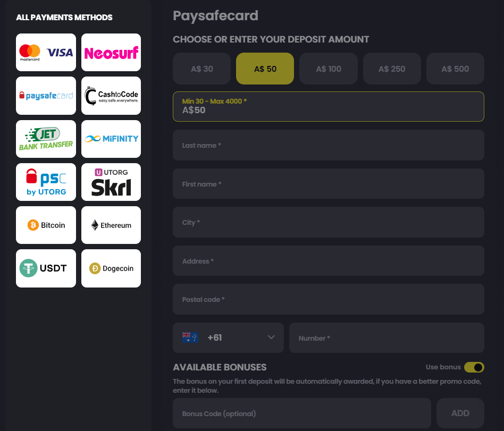Select the paysafecard payment tile
The width and height of the screenshot is (504, 431).
(46, 96)
